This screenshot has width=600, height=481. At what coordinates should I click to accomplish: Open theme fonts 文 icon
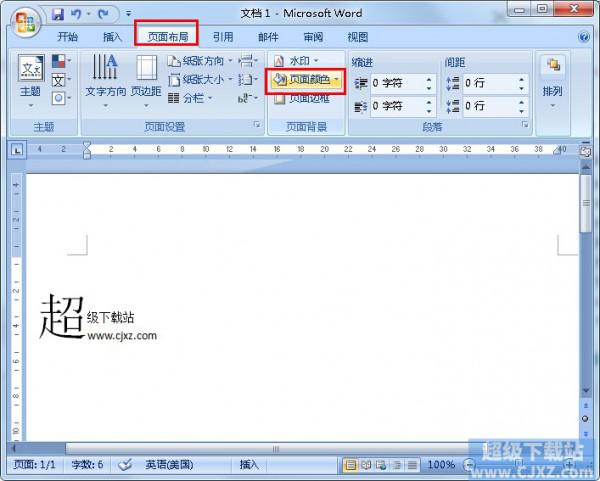coord(62,80)
